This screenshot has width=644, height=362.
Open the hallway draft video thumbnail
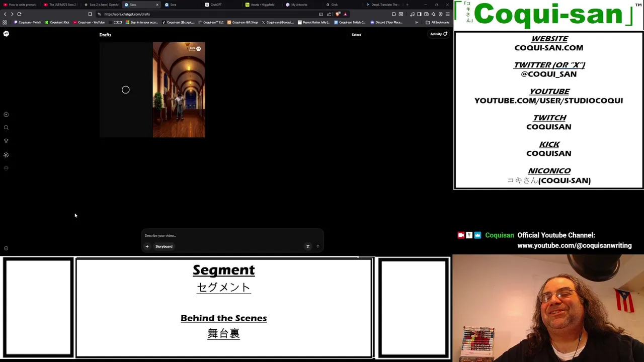click(179, 89)
